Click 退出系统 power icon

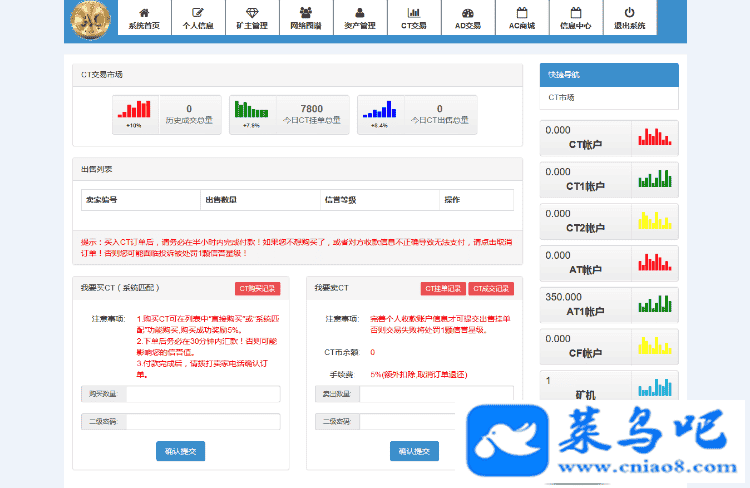[629, 12]
